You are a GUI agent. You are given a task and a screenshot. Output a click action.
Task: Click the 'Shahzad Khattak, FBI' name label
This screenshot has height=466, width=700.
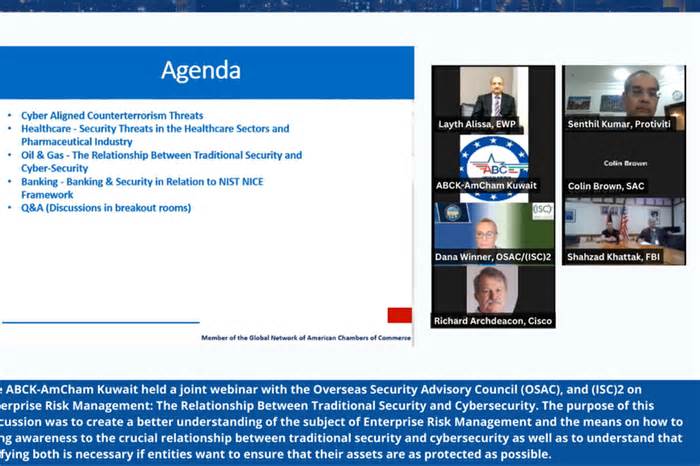(x=613, y=257)
